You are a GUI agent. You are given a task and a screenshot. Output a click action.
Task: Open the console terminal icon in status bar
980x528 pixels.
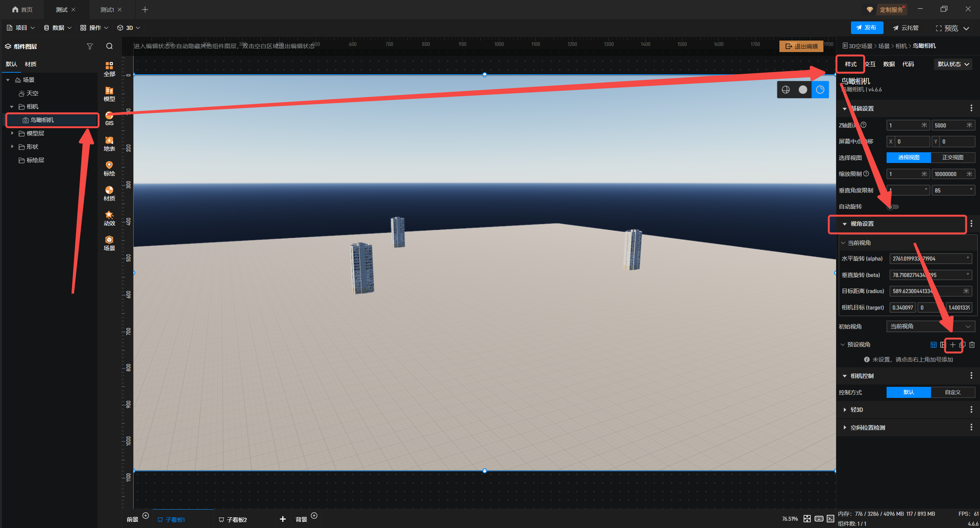[x=830, y=518]
